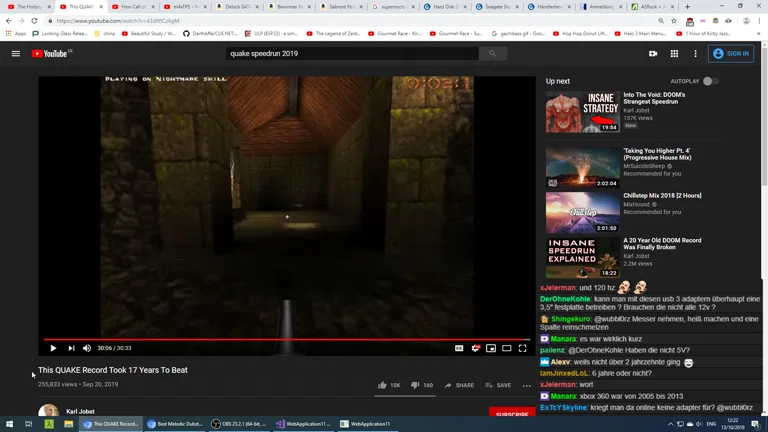This screenshot has width=768, height=432.
Task: Open the YouTube settings three-dot menu
Action: (695, 53)
